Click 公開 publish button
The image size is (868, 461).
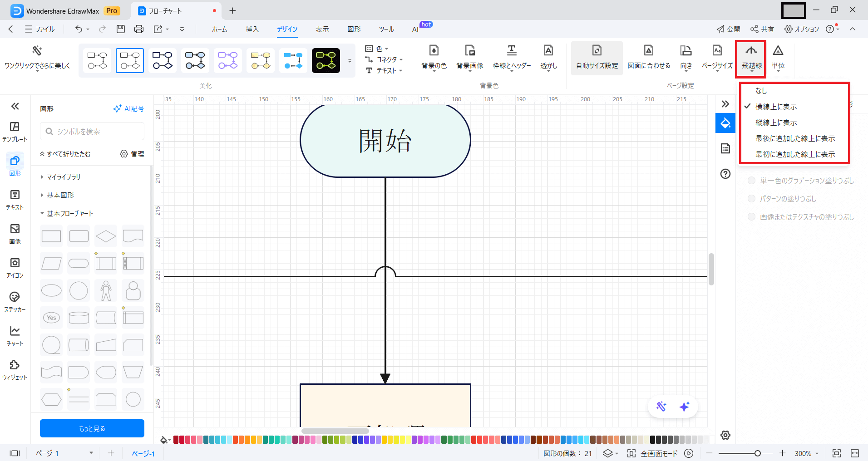point(728,29)
